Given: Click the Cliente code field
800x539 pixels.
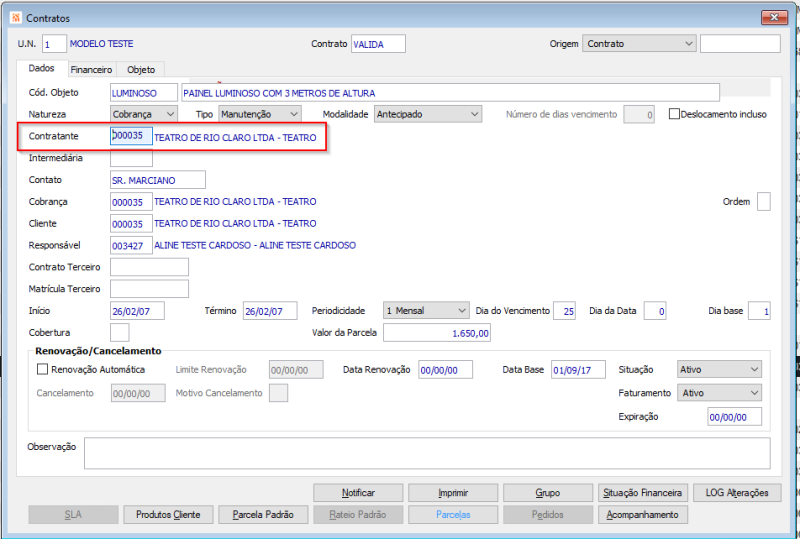Looking at the screenshot, I should point(131,224).
